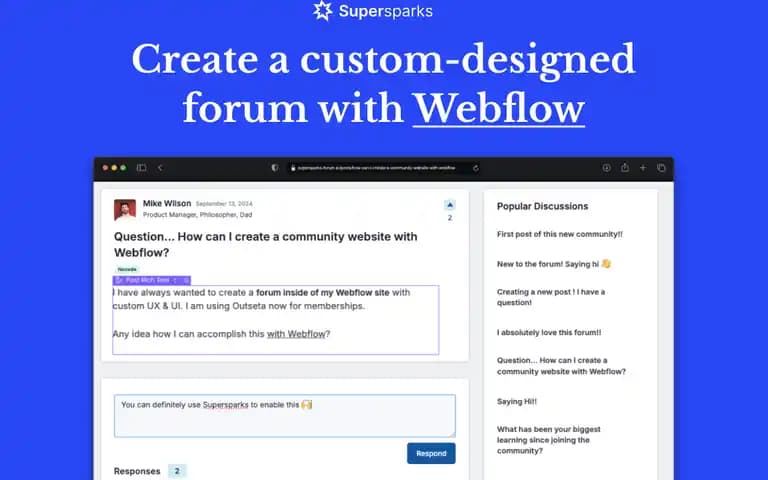768x480 pixels.
Task: Show the tab overview icon
Action: click(x=661, y=168)
